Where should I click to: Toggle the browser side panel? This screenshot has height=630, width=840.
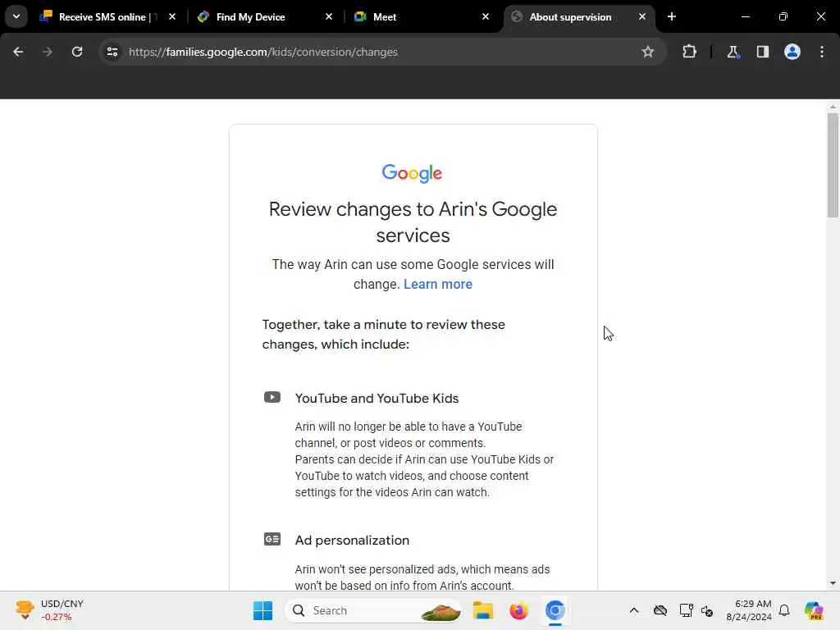tap(762, 52)
